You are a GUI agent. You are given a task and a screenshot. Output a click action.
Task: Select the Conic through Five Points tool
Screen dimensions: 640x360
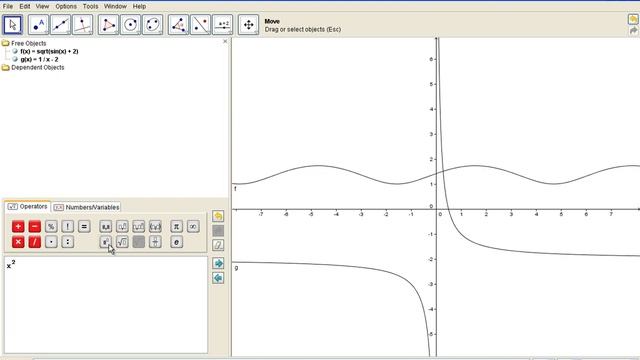[152, 25]
